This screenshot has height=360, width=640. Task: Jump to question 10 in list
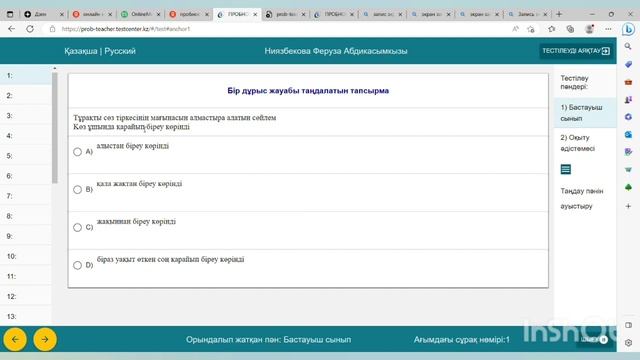(26, 256)
